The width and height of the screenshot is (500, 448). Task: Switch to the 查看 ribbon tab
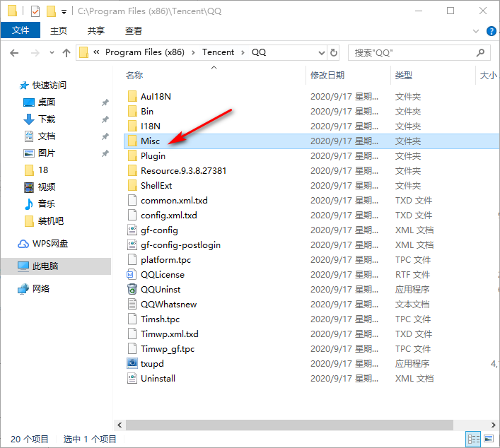click(133, 30)
